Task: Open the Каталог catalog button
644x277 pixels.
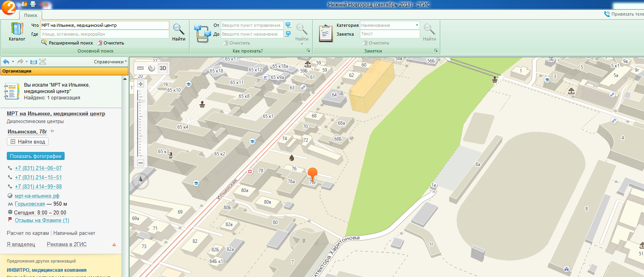Action: pyautogui.click(x=17, y=32)
